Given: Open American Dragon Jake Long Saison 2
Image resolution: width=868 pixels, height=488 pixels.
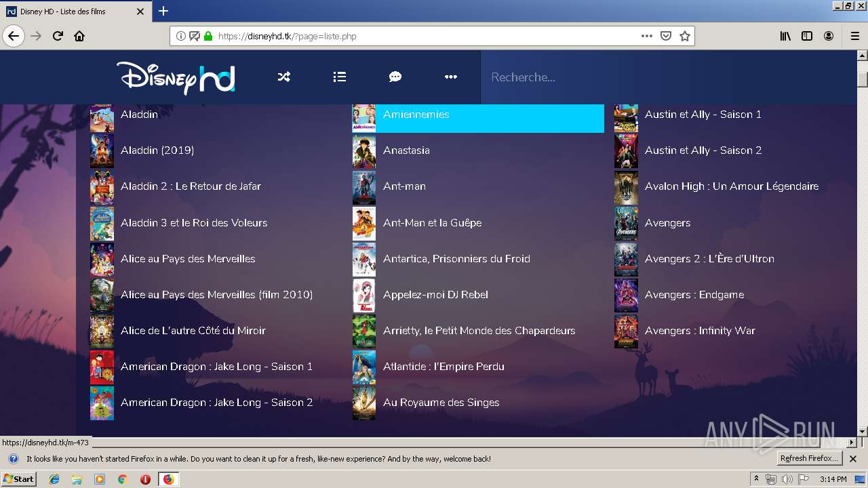Looking at the screenshot, I should [216, 402].
